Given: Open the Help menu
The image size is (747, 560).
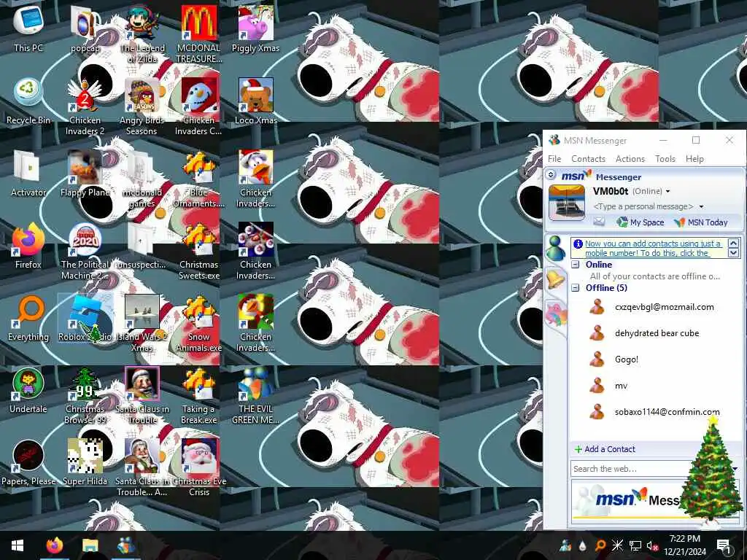Looking at the screenshot, I should click(694, 158).
